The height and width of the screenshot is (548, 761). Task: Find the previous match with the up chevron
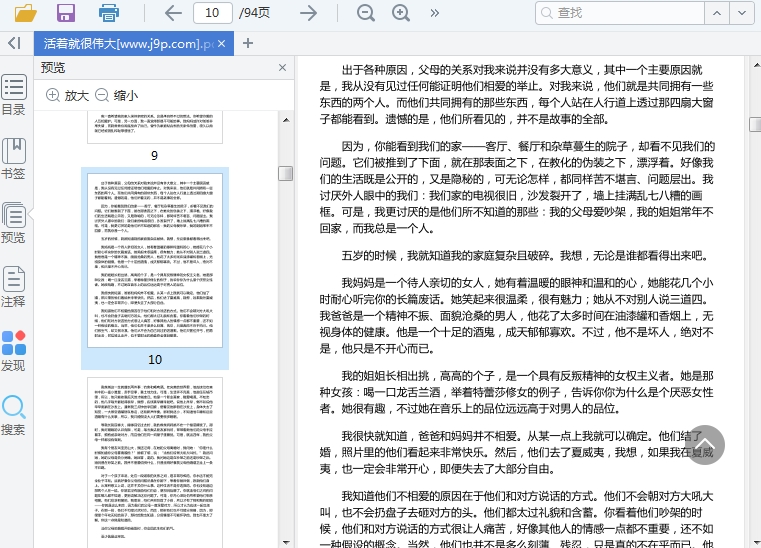pyautogui.click(x=717, y=13)
